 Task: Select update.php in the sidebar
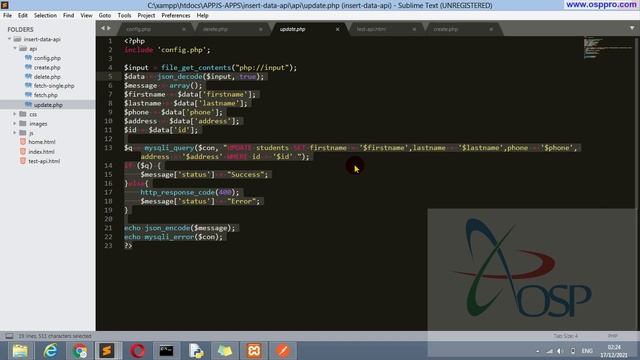tap(48, 105)
